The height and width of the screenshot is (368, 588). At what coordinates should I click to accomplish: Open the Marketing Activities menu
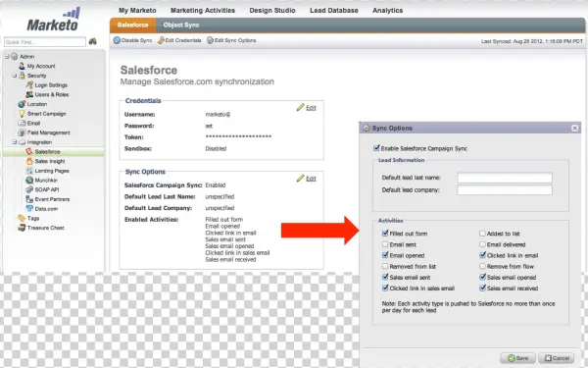point(203,11)
